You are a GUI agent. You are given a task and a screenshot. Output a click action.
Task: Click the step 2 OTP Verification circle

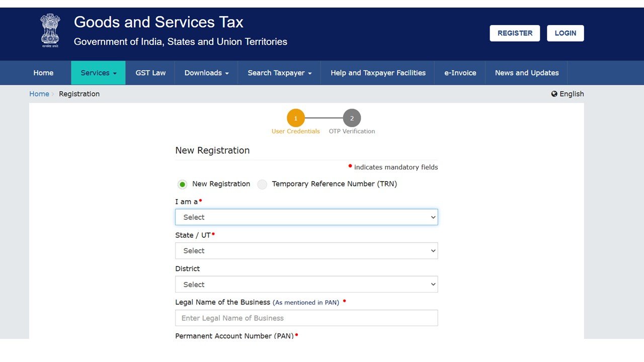352,118
